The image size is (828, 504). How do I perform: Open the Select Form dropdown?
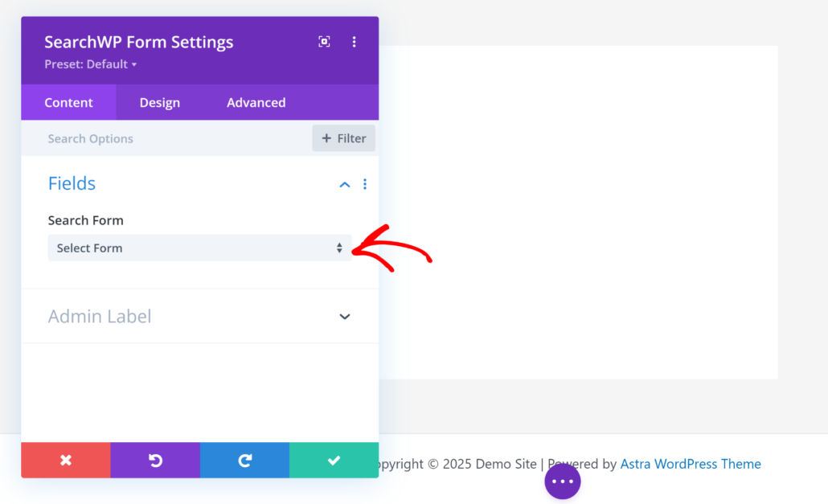pyautogui.click(x=199, y=248)
